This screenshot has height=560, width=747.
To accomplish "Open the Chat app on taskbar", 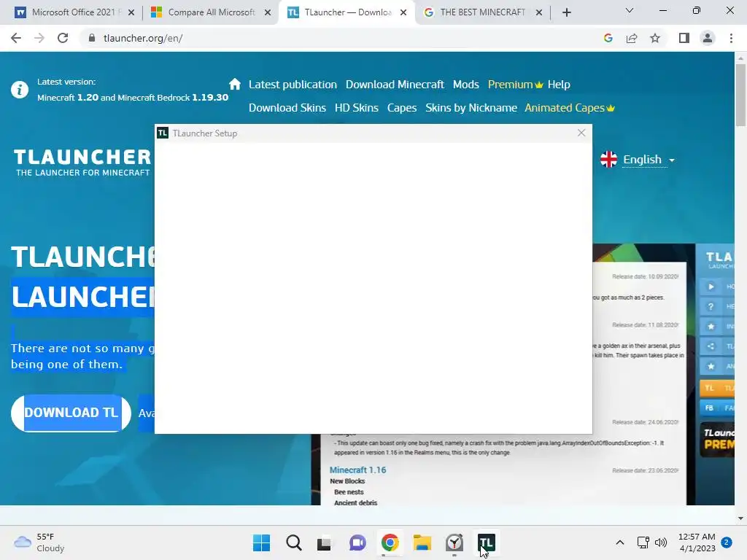I will [357, 542].
